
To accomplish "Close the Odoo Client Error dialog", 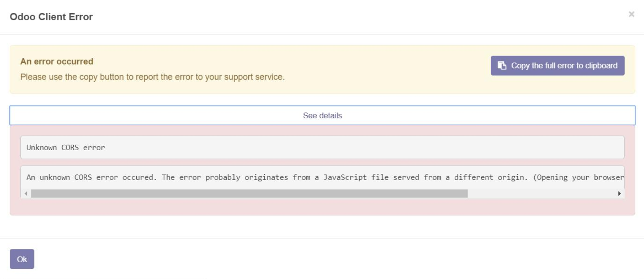I will (x=631, y=15).
